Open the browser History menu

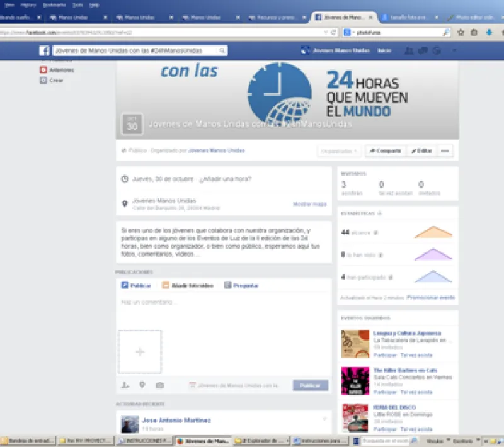(x=28, y=5)
